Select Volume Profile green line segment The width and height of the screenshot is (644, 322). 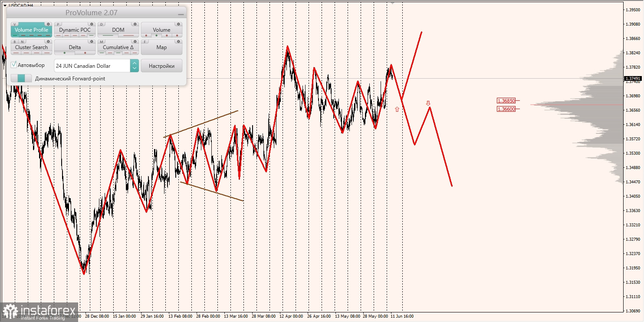(x=15, y=35)
